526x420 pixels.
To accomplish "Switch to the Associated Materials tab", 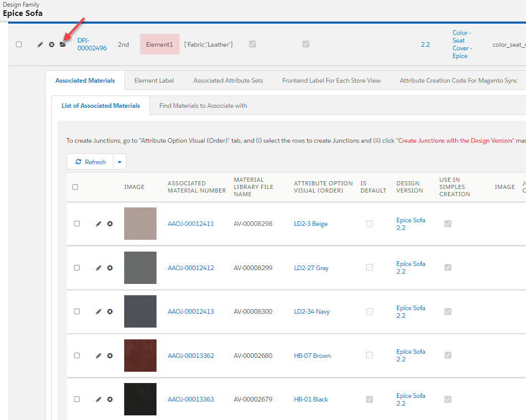I will click(x=85, y=81).
